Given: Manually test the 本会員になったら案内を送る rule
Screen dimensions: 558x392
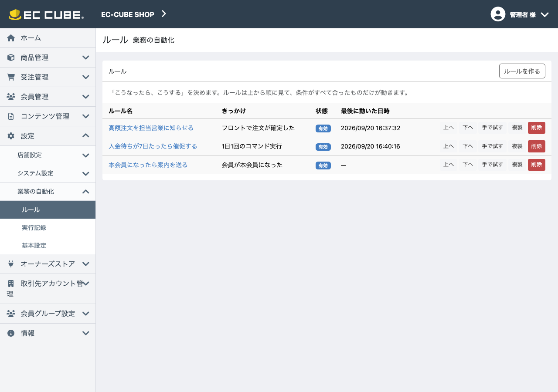Looking at the screenshot, I should pyautogui.click(x=492, y=165).
